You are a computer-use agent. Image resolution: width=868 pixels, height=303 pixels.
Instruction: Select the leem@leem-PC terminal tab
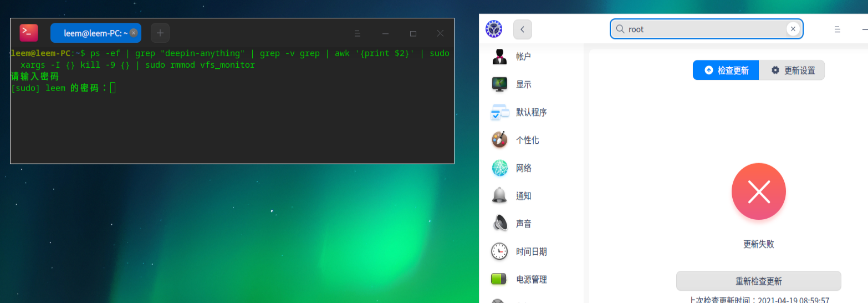96,33
